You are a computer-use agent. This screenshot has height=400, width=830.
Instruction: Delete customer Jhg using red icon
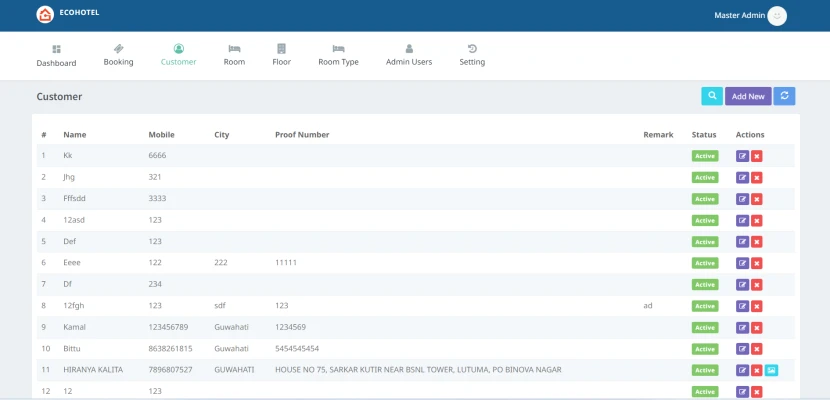coord(757,177)
